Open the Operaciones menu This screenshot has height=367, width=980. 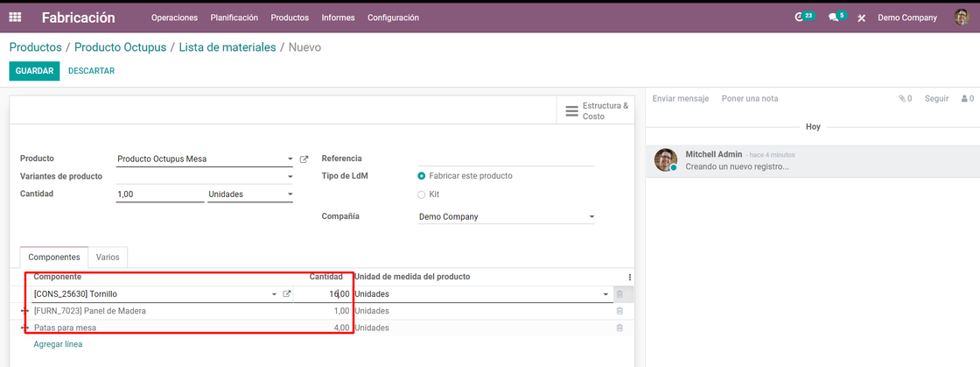point(174,18)
